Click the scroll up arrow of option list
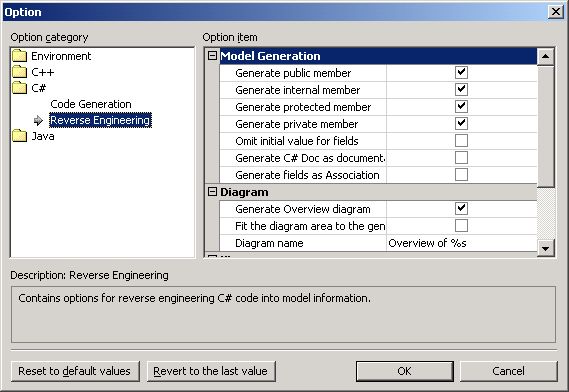569x392 pixels. 545,56
